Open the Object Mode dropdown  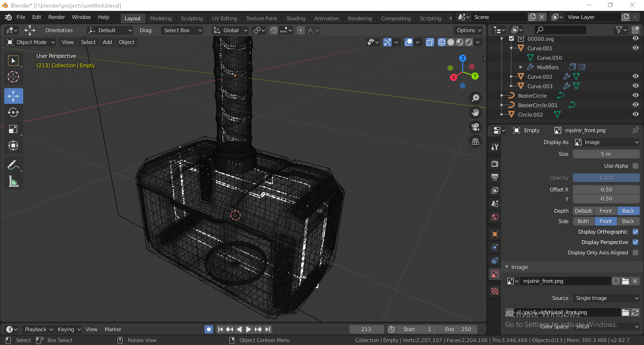pyautogui.click(x=31, y=42)
